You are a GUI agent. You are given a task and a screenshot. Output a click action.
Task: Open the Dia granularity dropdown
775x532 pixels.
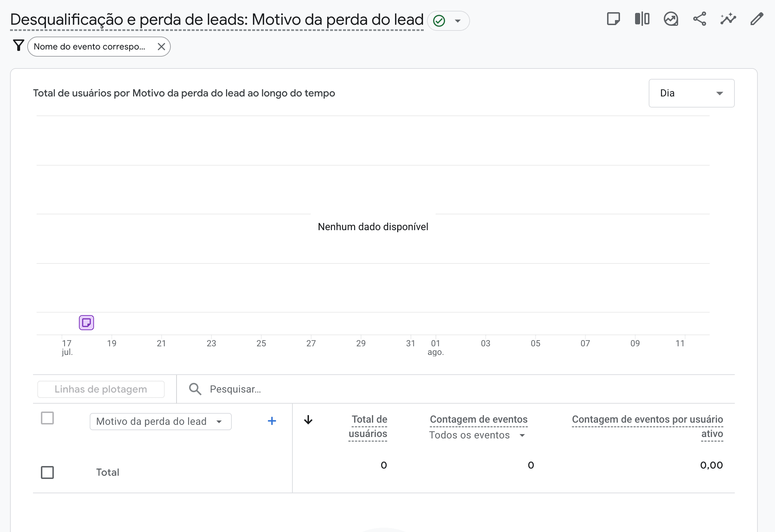pyautogui.click(x=691, y=93)
